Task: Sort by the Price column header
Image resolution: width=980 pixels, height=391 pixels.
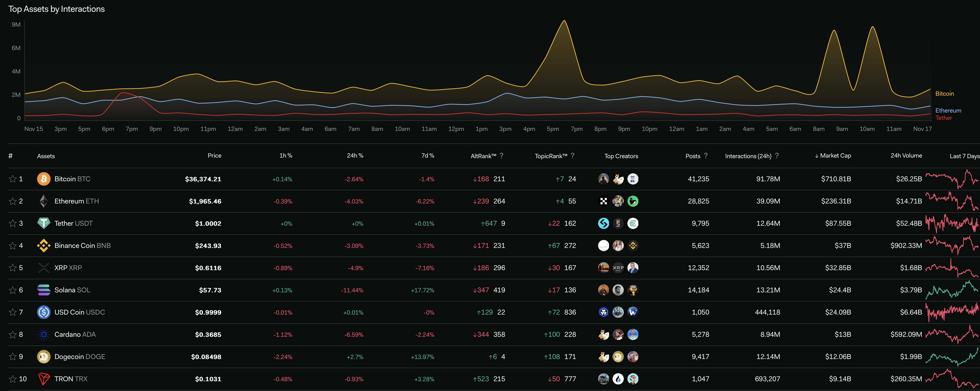Action: (214, 156)
